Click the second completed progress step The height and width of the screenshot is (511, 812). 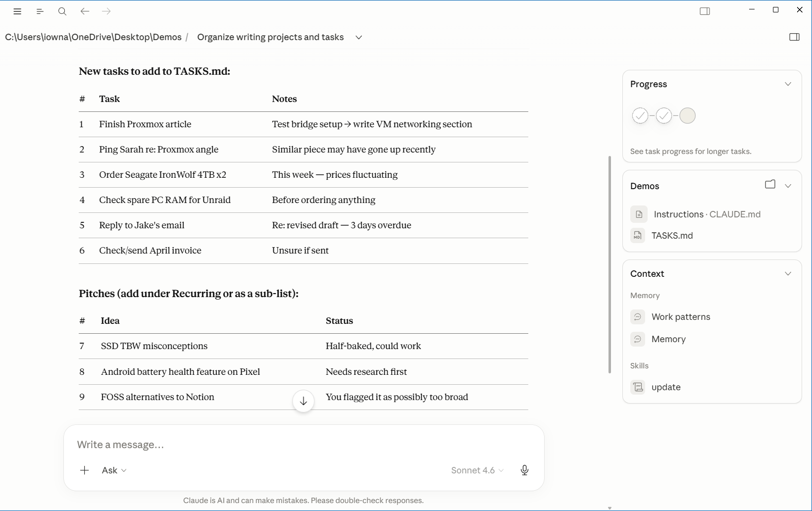coord(664,116)
